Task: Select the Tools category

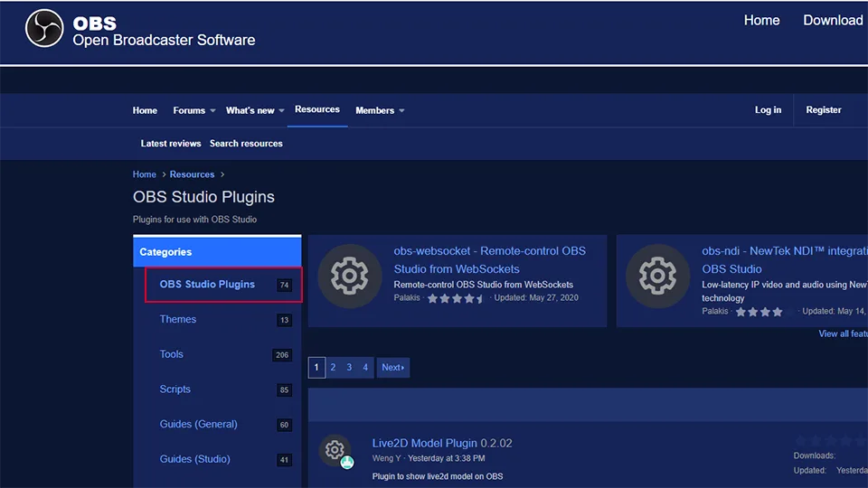Action: coord(171,354)
